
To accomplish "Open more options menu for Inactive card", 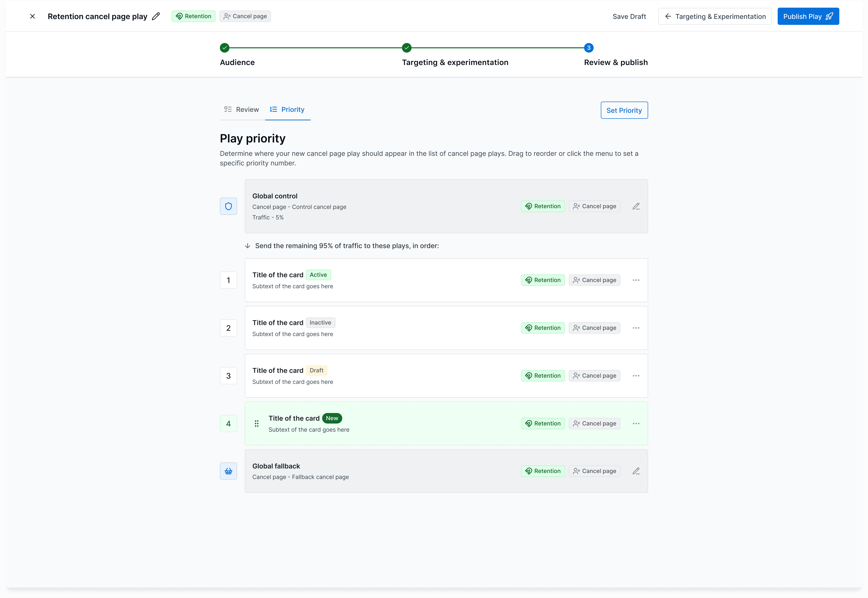I will [636, 328].
